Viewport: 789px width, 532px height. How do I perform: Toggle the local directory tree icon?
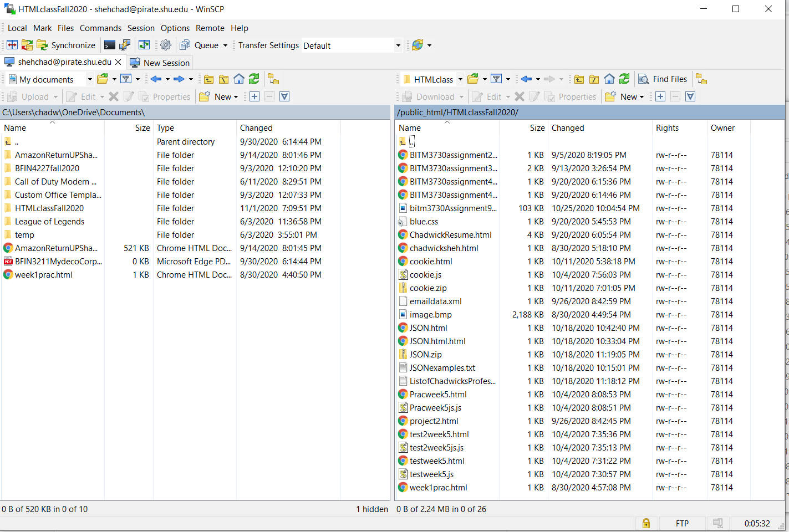[273, 79]
